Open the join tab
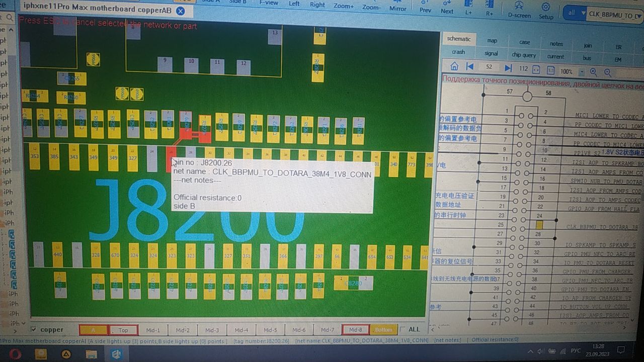Viewport: 644px width, 362px height. 587,45
